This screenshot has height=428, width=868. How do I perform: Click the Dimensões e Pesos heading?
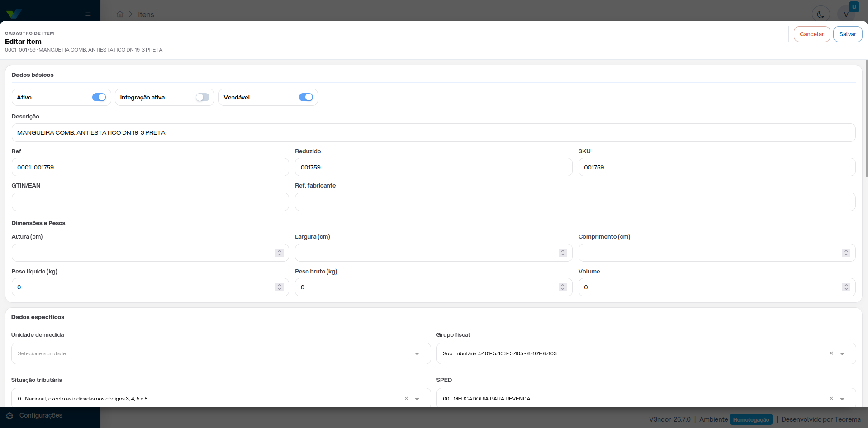coord(38,223)
